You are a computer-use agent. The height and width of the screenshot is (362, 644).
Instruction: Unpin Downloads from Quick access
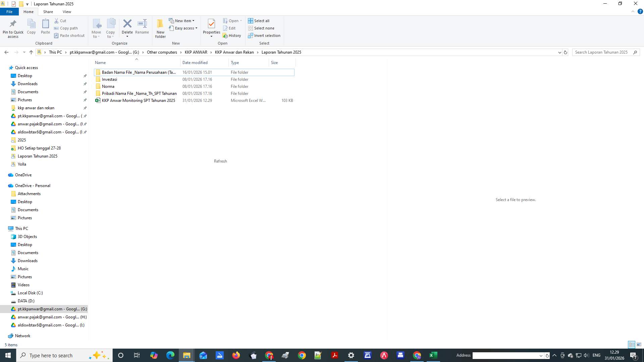86,84
